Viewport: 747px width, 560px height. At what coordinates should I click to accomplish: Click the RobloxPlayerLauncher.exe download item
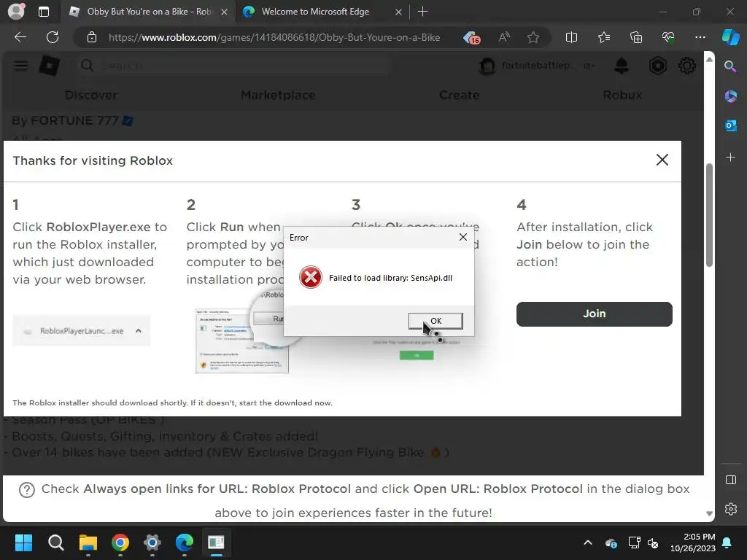(82, 330)
